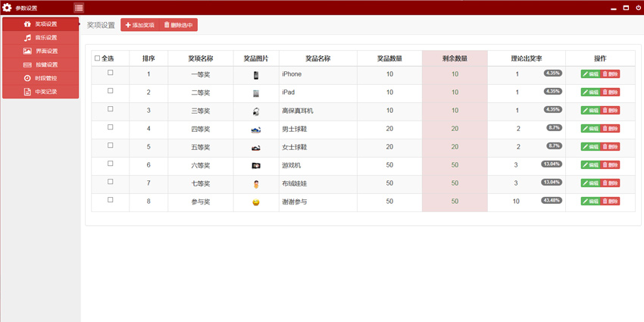Image resolution: width=644 pixels, height=322 pixels.
Task: Check the box for the 五等奖 row
Action: tap(110, 145)
